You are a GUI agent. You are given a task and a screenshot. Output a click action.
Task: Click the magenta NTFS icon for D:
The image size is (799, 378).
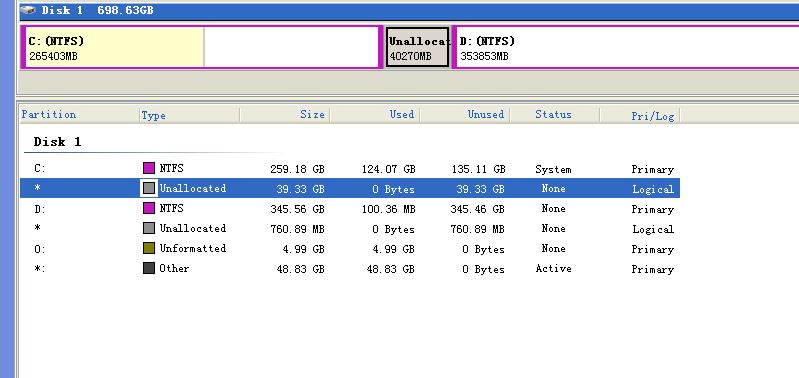click(149, 208)
